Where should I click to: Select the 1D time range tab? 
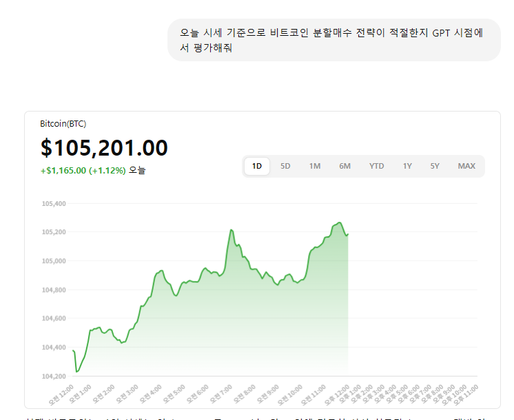tap(257, 166)
